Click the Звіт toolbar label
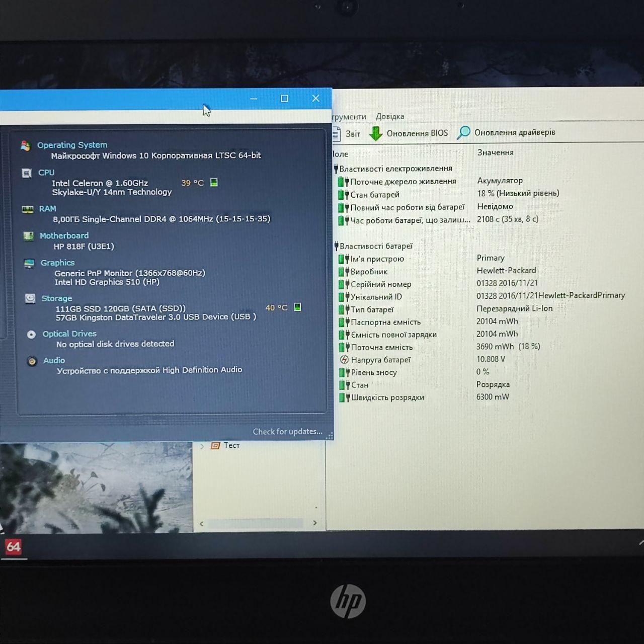This screenshot has height=644, width=644. (353, 133)
